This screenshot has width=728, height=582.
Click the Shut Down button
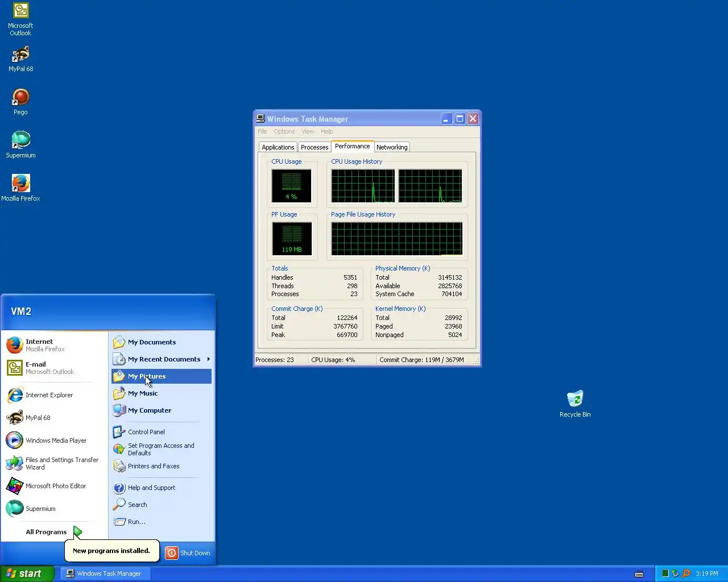pyautogui.click(x=188, y=553)
